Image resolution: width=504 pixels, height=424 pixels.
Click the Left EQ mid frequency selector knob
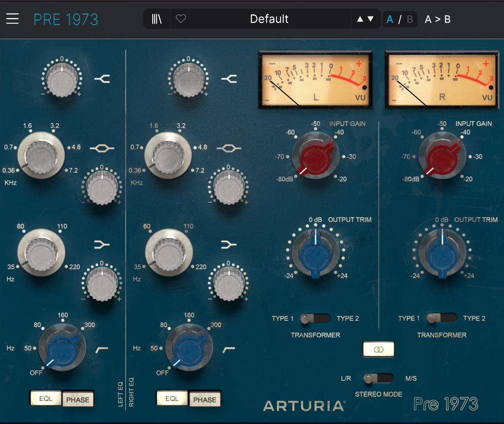point(41,156)
